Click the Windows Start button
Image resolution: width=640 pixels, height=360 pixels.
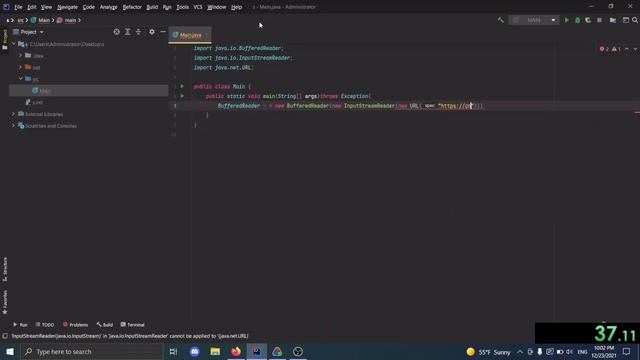(x=10, y=351)
